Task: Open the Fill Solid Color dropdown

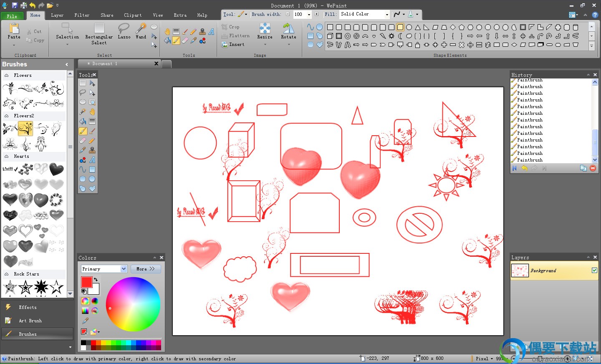Action: (x=387, y=15)
